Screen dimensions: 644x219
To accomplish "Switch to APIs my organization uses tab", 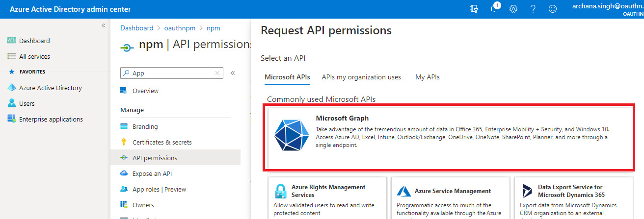I will [361, 77].
